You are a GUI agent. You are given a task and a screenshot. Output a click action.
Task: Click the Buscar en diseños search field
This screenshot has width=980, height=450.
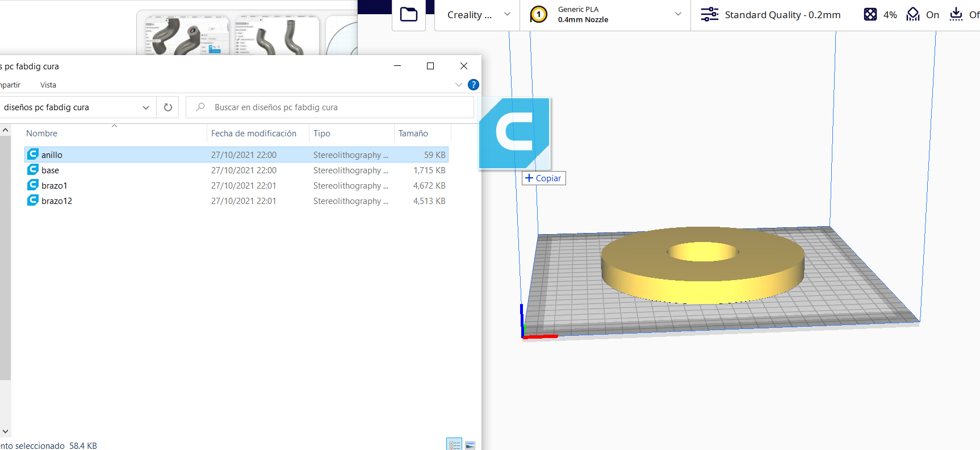[x=330, y=107]
